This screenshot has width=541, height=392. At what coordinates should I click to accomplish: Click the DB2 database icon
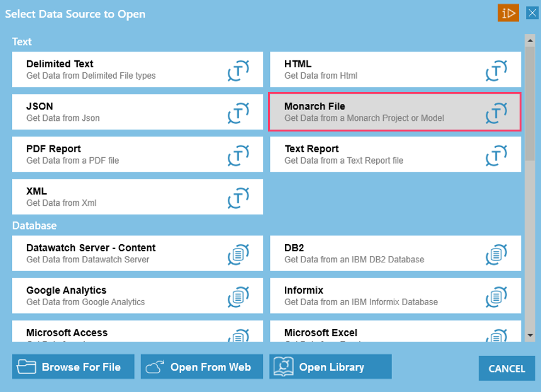tap(496, 254)
